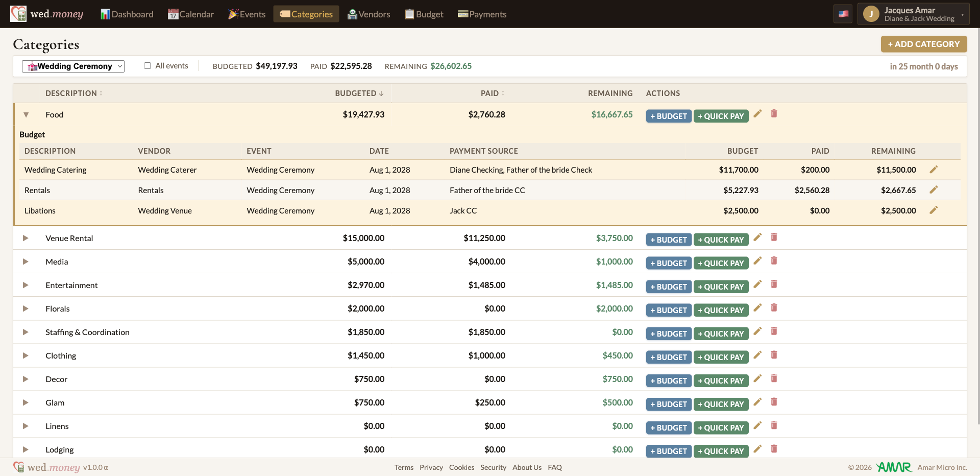Edit the Libations budget item
Image resolution: width=980 pixels, height=476 pixels.
coord(934,210)
